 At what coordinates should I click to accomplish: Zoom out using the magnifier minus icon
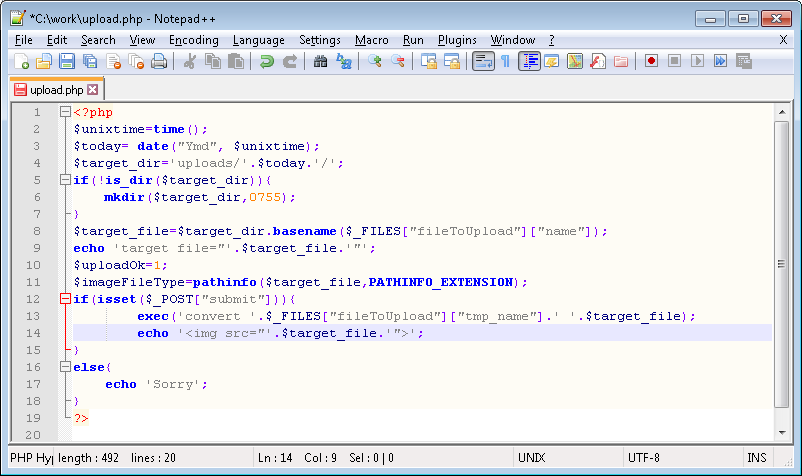(398, 61)
